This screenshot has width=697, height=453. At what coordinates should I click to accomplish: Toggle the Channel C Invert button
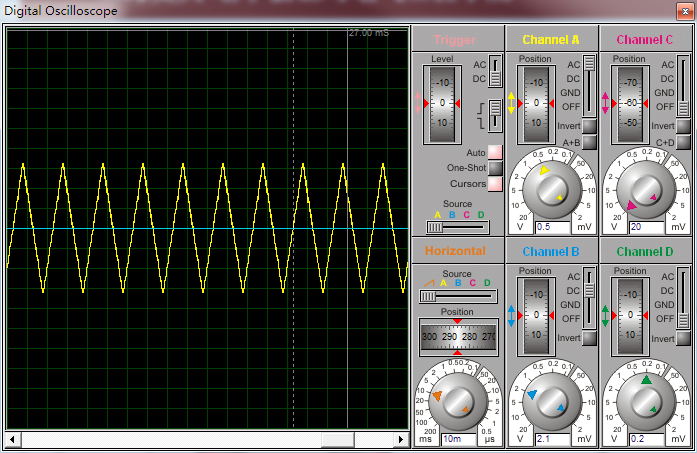click(684, 126)
